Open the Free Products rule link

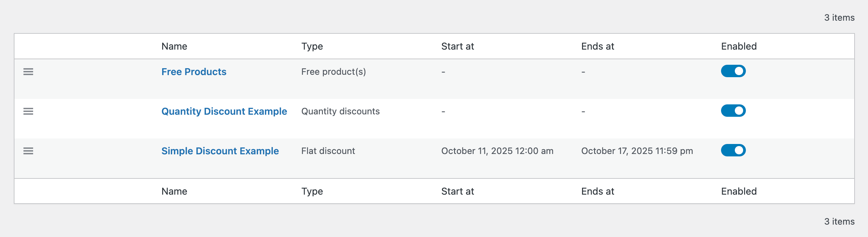tap(194, 72)
